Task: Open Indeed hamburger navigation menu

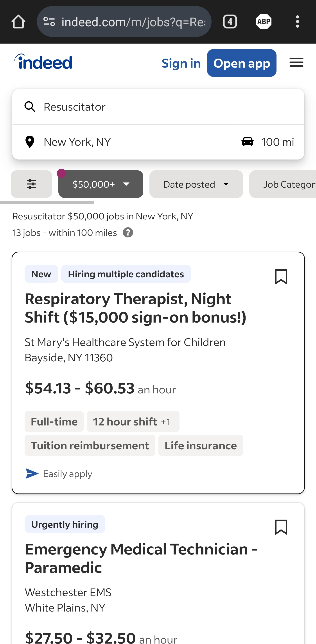Action: [296, 63]
